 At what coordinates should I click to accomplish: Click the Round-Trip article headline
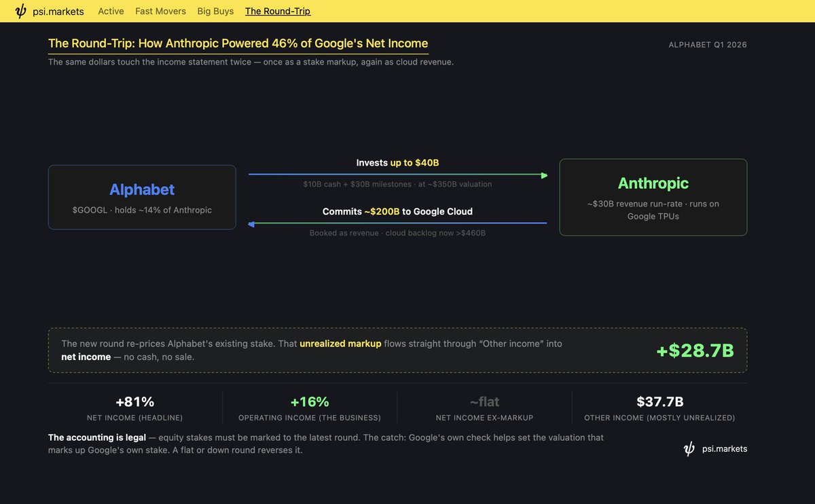click(x=238, y=43)
